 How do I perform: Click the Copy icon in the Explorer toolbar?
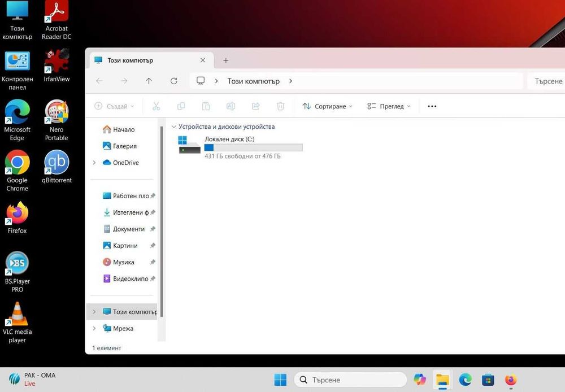click(x=181, y=106)
